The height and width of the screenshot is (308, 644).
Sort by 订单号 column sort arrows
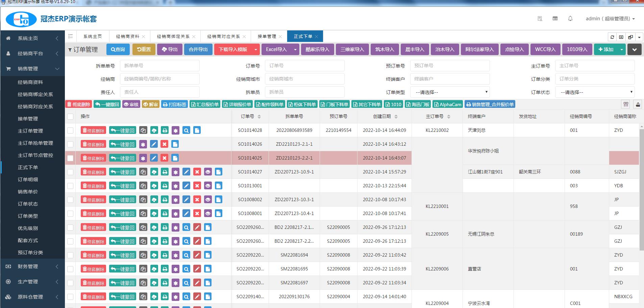(x=259, y=117)
